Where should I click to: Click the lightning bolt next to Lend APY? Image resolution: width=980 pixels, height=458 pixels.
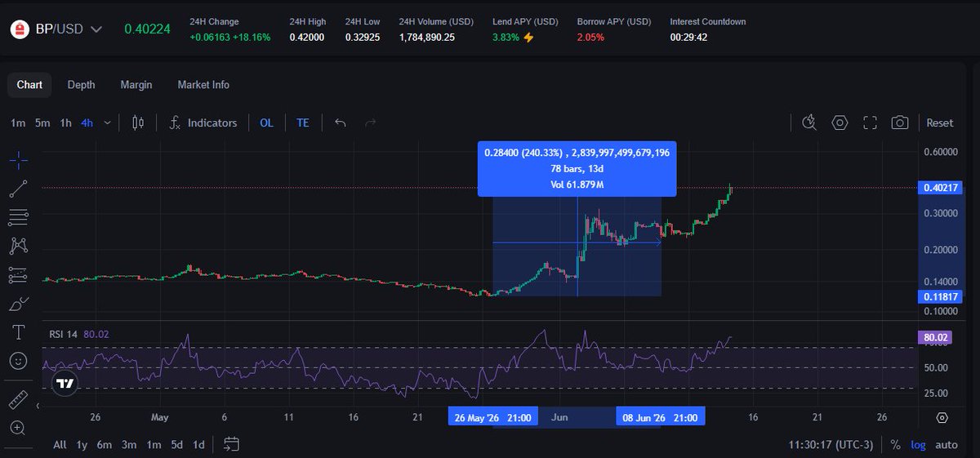pos(529,38)
